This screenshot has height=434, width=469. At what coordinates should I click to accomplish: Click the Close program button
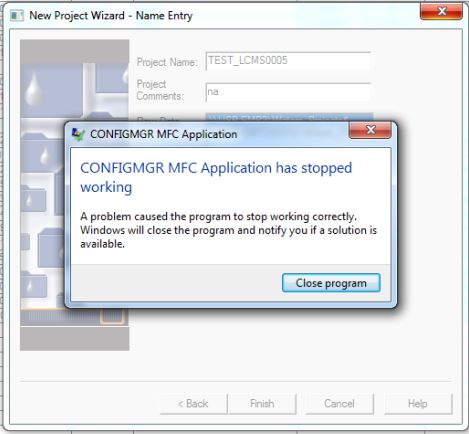pyautogui.click(x=331, y=283)
